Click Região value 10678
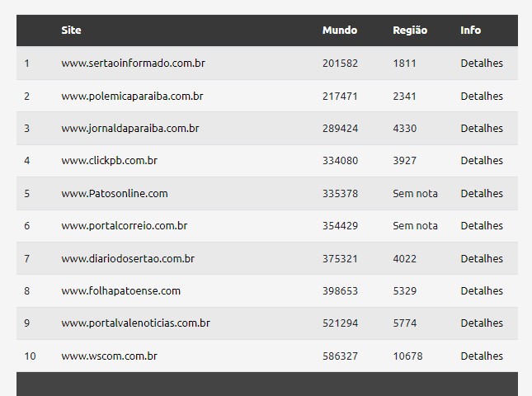This screenshot has height=396, width=532. (407, 356)
